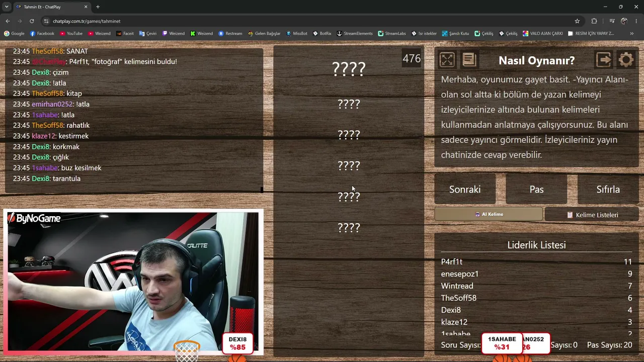This screenshot has width=644, height=362.
Task: Click the Liderlik Listesi heading
Action: click(536, 245)
